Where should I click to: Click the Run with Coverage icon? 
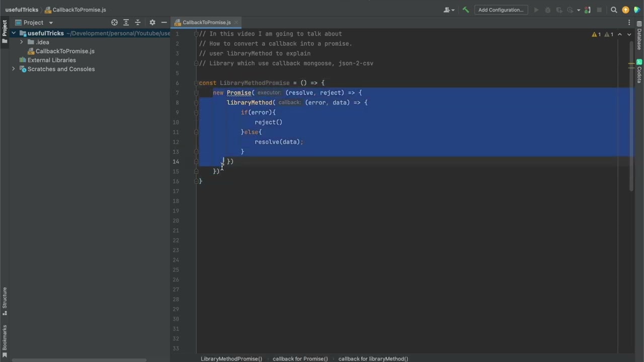tap(559, 10)
